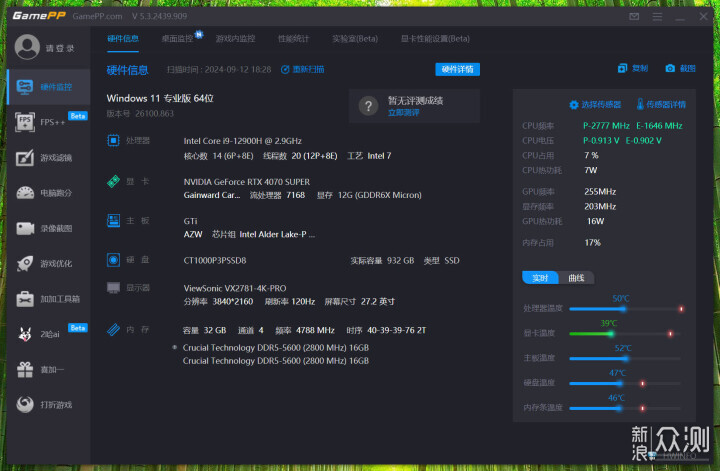This screenshot has width=720, height=471.
Task: Click the 255MHz GPU frequency value
Action: click(x=600, y=191)
